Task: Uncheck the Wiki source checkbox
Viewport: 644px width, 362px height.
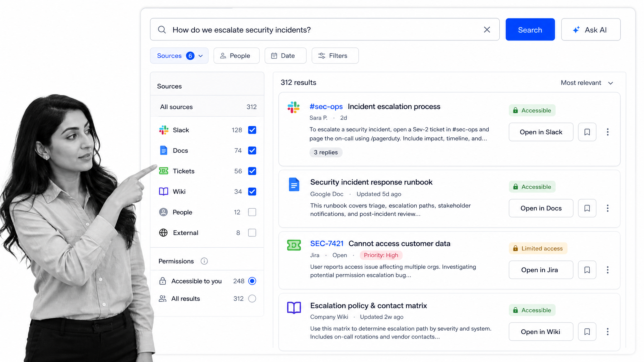Action: tap(252, 192)
